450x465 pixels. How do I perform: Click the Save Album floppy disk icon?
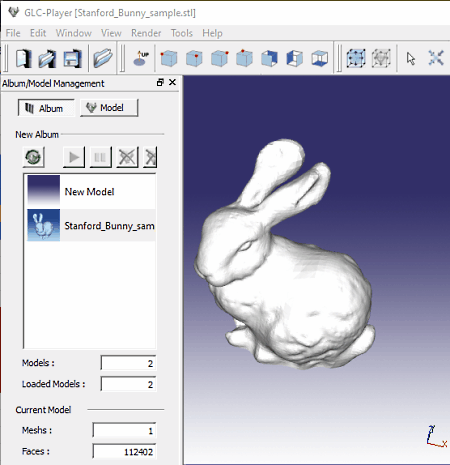[72, 59]
